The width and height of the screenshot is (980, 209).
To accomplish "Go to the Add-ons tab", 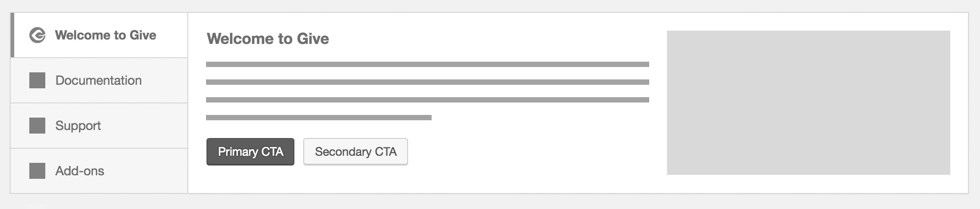I will 99,171.
